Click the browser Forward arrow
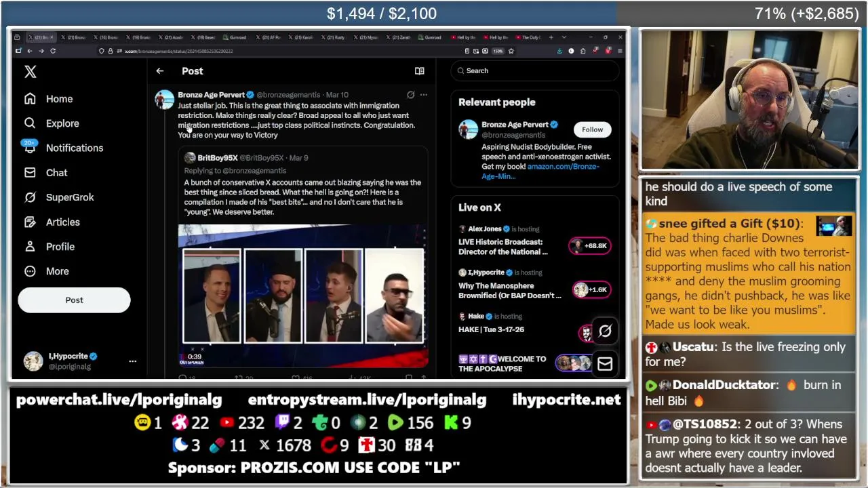This screenshot has width=868, height=488. click(41, 51)
